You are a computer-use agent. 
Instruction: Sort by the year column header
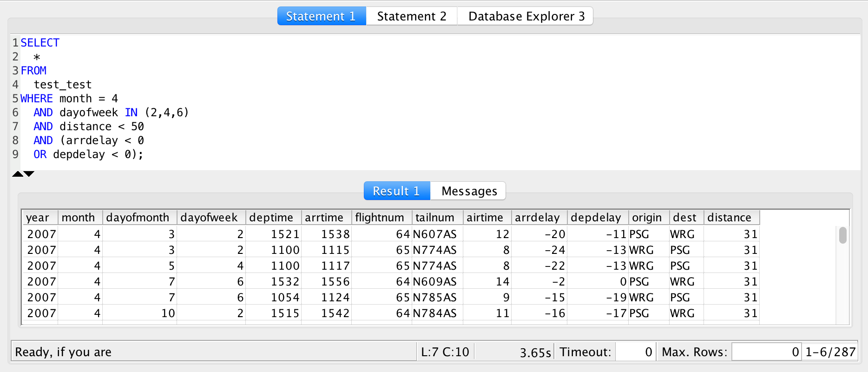[x=40, y=218]
